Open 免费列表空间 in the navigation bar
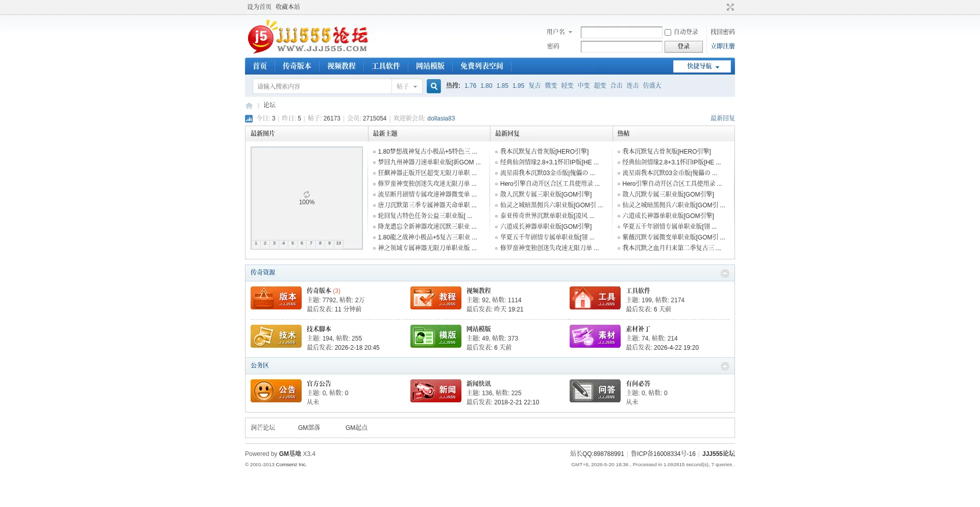 click(482, 66)
